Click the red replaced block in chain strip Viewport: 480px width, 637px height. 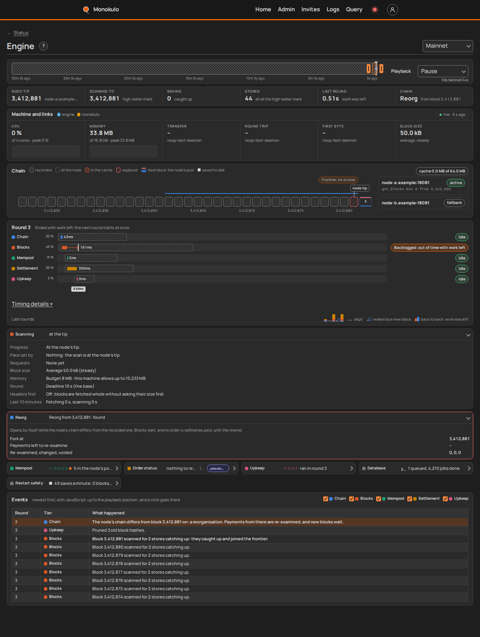pos(354,202)
